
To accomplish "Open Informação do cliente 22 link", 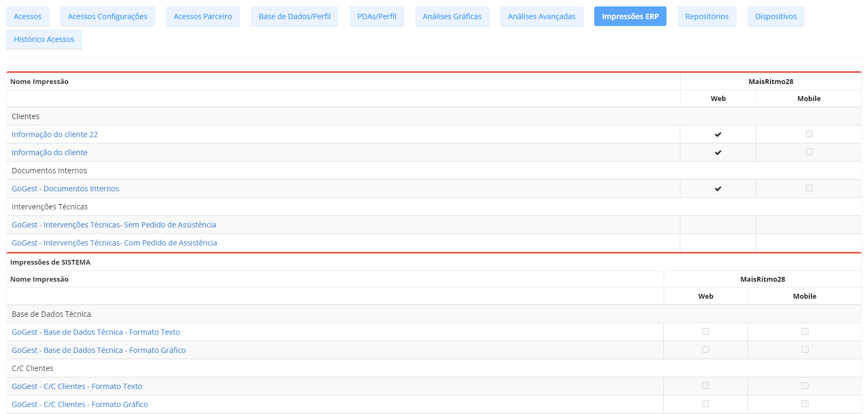I will pyautogui.click(x=55, y=134).
